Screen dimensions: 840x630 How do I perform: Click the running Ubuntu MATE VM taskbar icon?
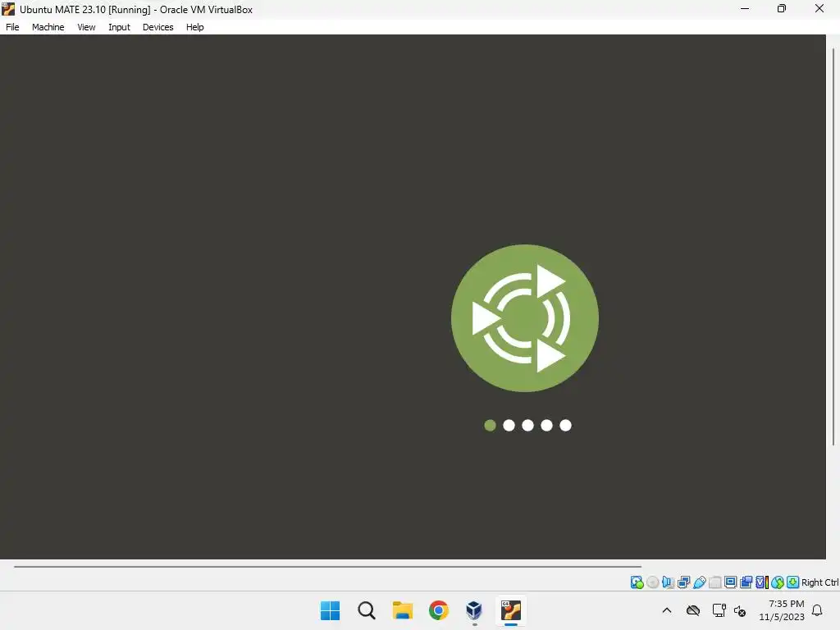(x=510, y=610)
